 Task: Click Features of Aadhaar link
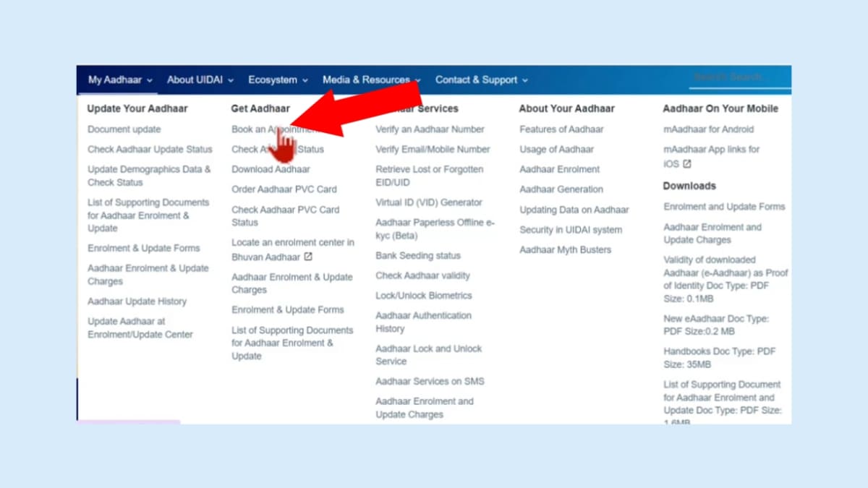tap(561, 129)
